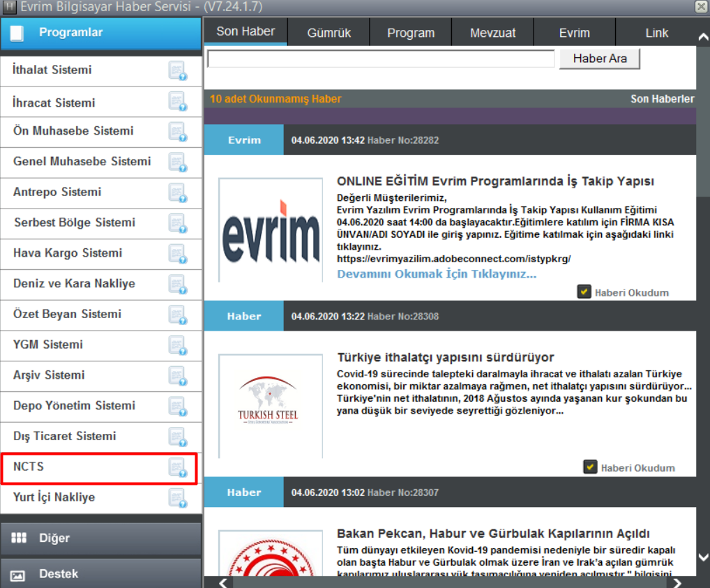Viewport: 710px width, 588px height.
Task: Click the info icon beside Yurt İçi Nakliye
Action: 177,498
